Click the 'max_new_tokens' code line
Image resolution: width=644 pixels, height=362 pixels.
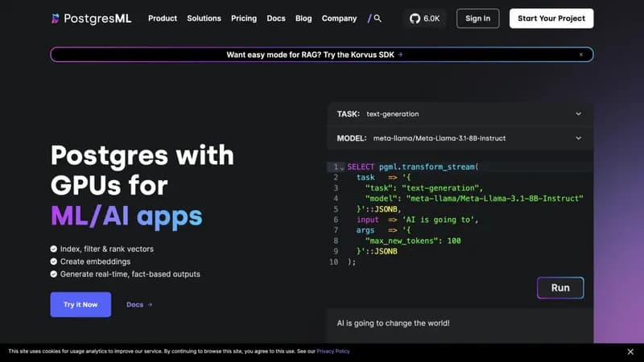[x=413, y=241]
